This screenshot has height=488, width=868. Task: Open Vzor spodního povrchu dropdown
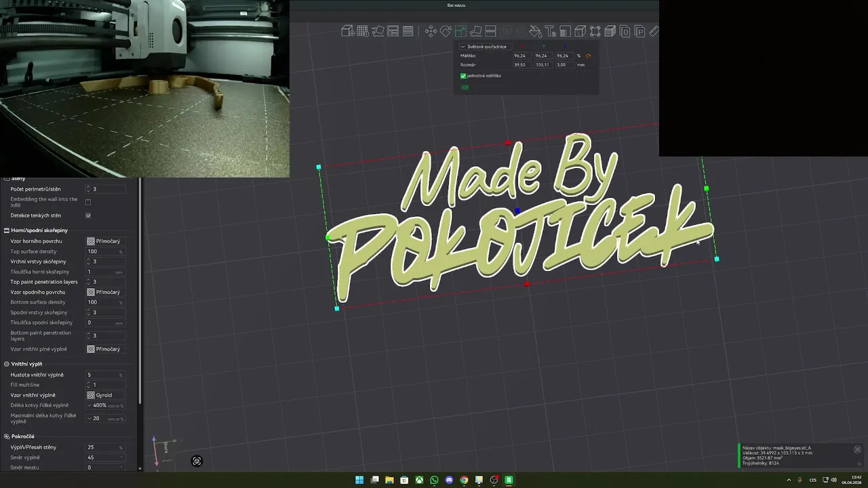coord(105,292)
